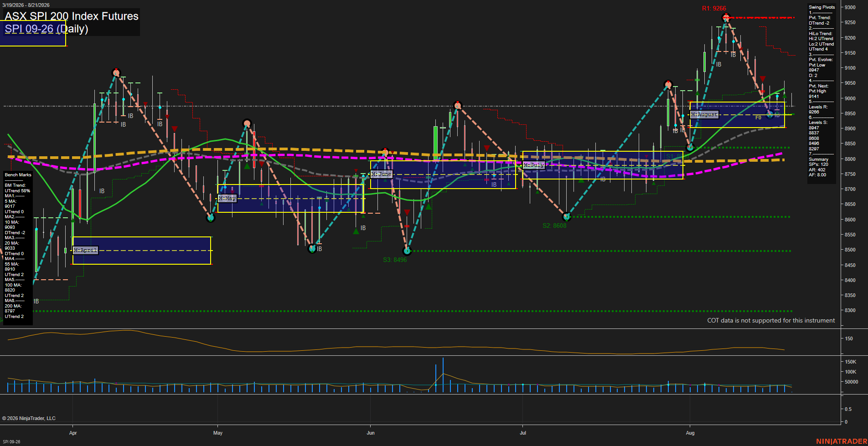Click the F0 label in the August box
868x446 pixels.
coord(758,118)
